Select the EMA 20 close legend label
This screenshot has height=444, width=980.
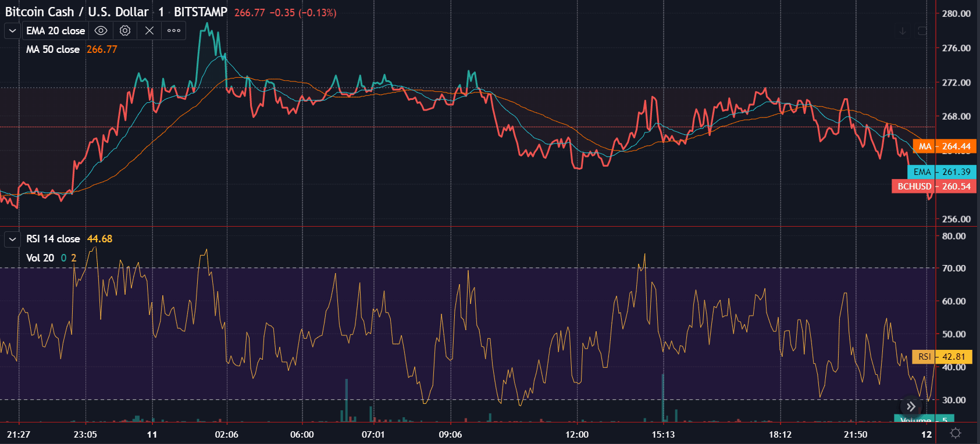56,31
